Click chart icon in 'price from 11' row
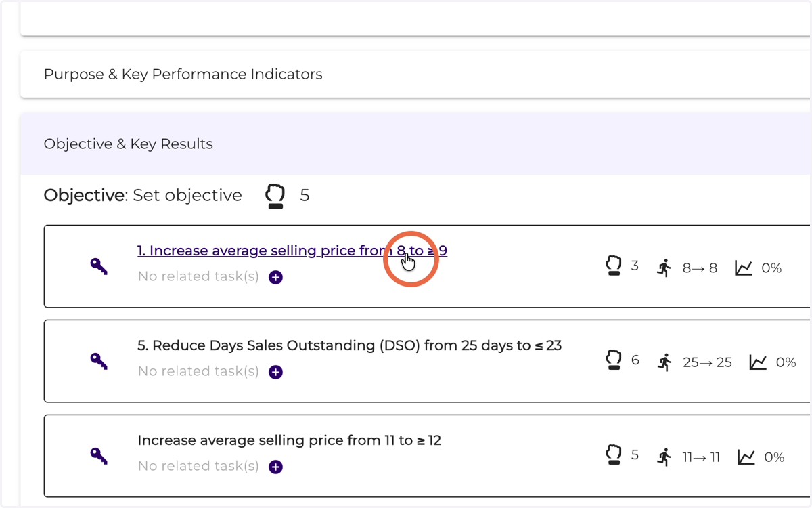812x508 pixels. pos(746,457)
